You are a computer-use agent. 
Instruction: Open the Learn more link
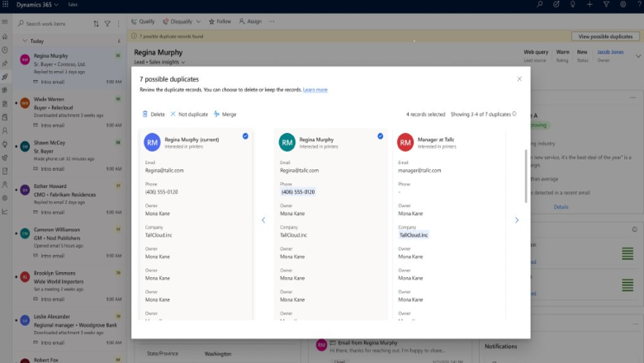tap(315, 90)
